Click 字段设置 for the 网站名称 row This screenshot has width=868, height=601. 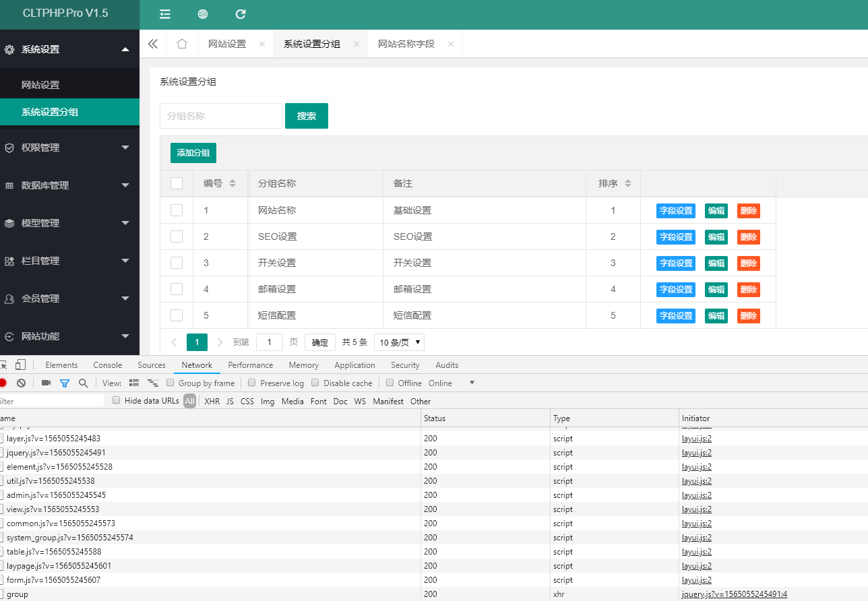pos(676,210)
